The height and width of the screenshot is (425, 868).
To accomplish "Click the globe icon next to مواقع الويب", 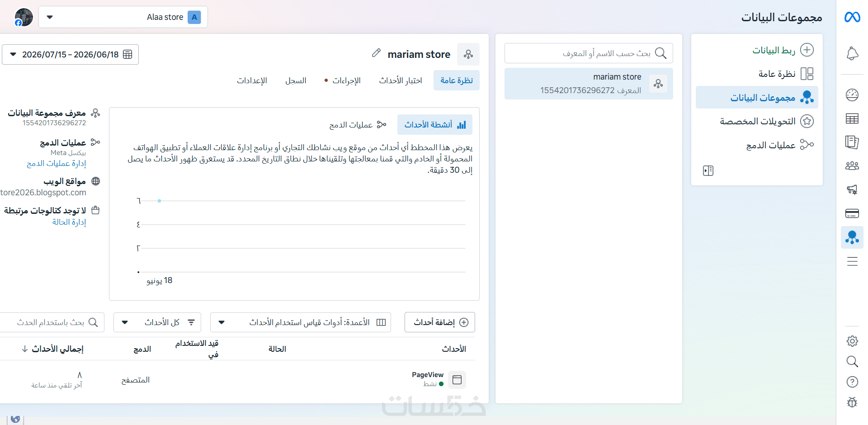I will 96,181.
